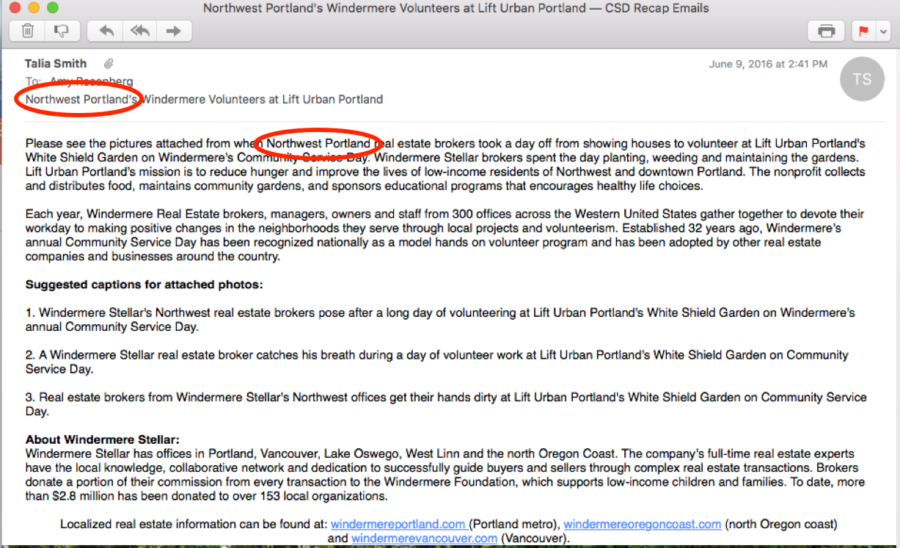Click the email subject line text
Screen dimensions: 900x548
pos(204,99)
